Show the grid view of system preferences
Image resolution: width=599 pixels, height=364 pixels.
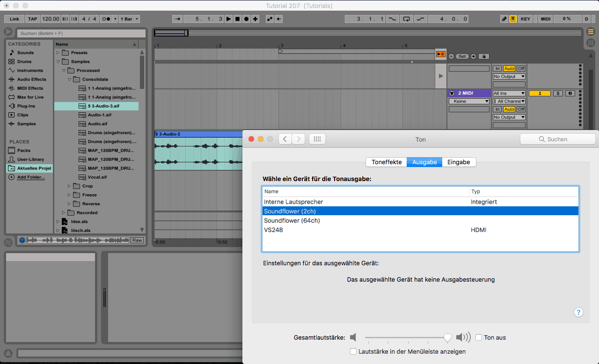317,139
